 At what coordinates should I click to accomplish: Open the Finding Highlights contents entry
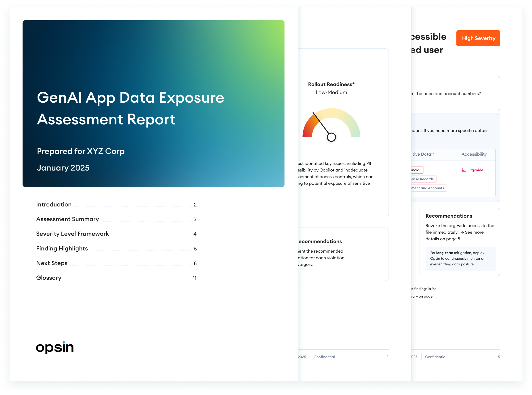click(x=116, y=249)
